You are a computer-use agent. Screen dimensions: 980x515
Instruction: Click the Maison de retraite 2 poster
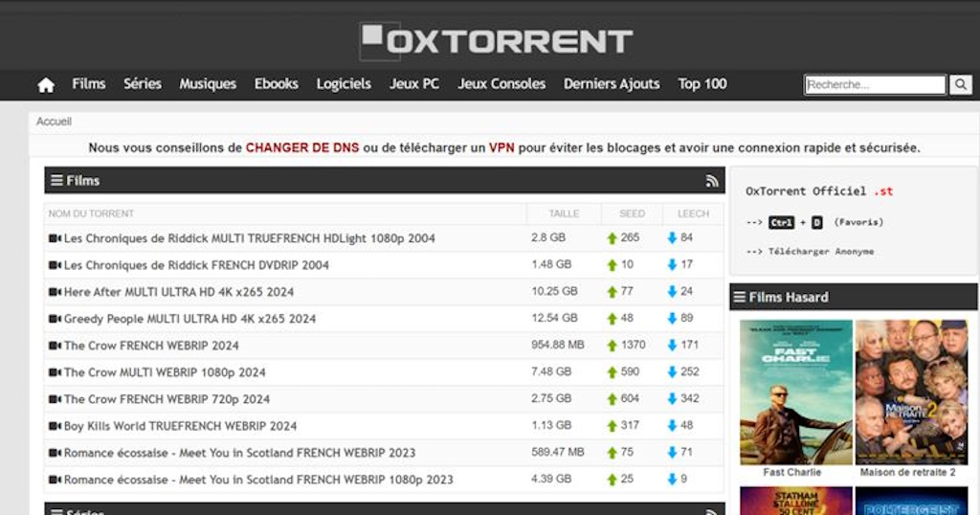911,392
